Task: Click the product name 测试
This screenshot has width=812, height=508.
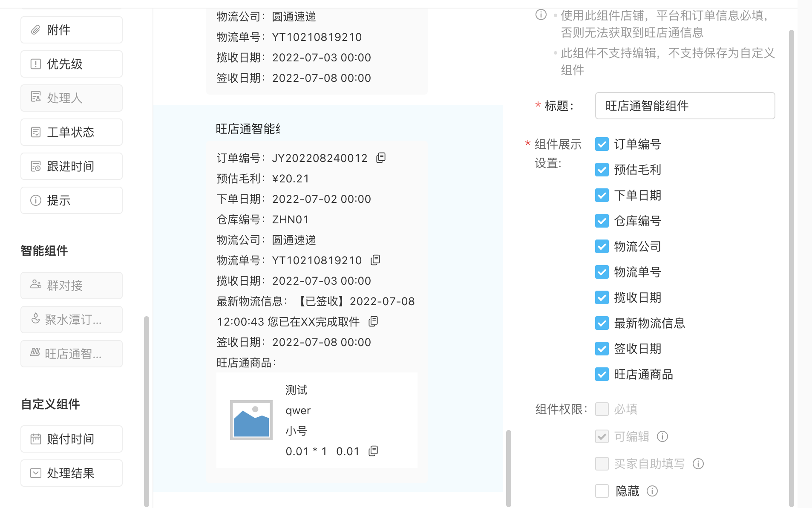Action: click(x=297, y=390)
